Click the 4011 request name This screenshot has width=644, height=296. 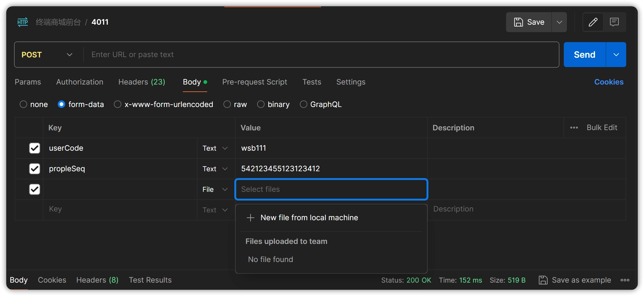pos(100,22)
